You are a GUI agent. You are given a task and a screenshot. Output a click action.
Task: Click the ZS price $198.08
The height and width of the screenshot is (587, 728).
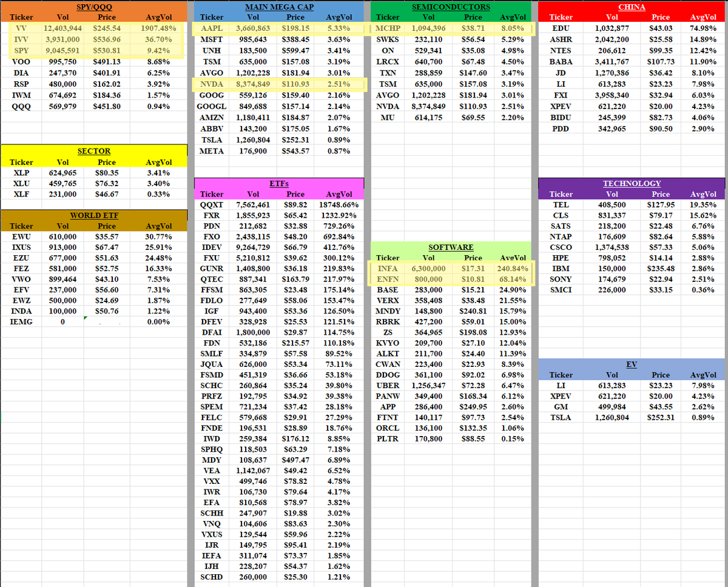(x=473, y=332)
